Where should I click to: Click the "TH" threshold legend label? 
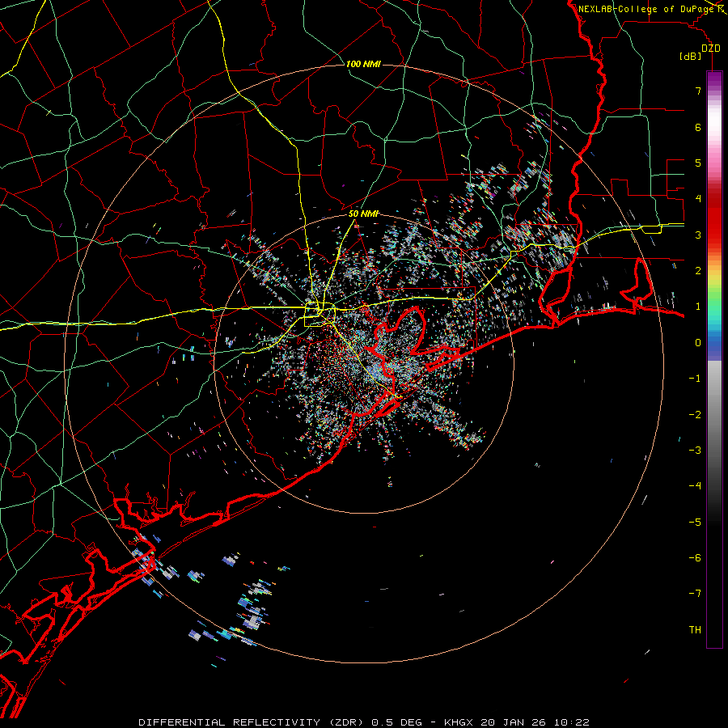tap(695, 630)
